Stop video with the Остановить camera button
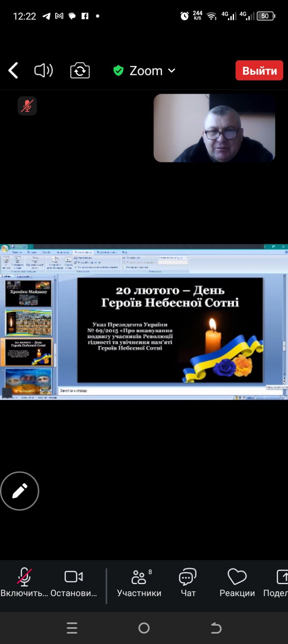288x644 pixels. [x=74, y=582]
